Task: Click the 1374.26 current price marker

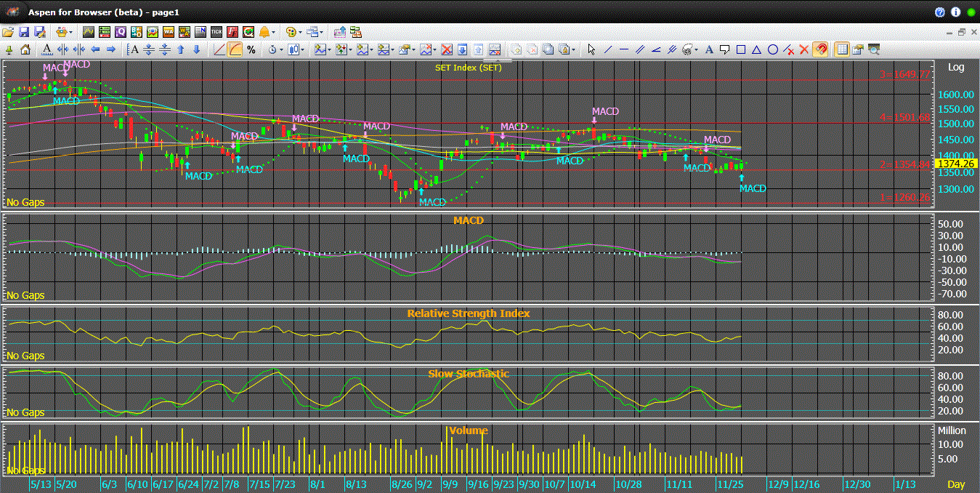Action: [x=957, y=164]
